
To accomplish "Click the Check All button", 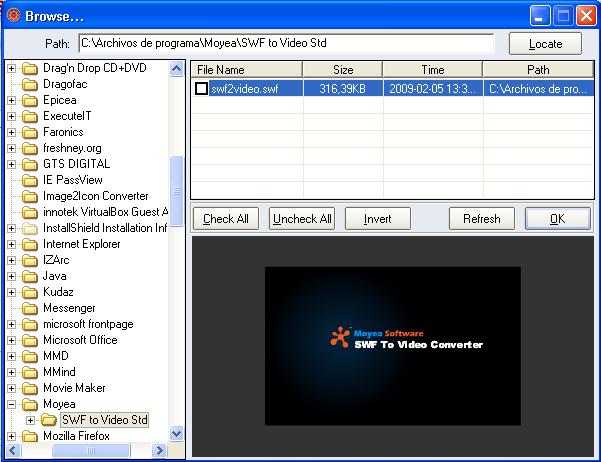I will point(226,219).
